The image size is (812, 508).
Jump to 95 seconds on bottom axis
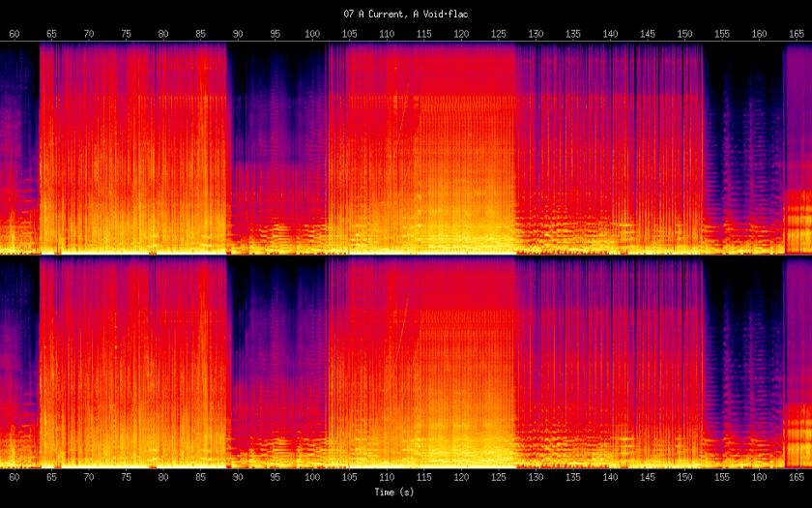point(275,478)
